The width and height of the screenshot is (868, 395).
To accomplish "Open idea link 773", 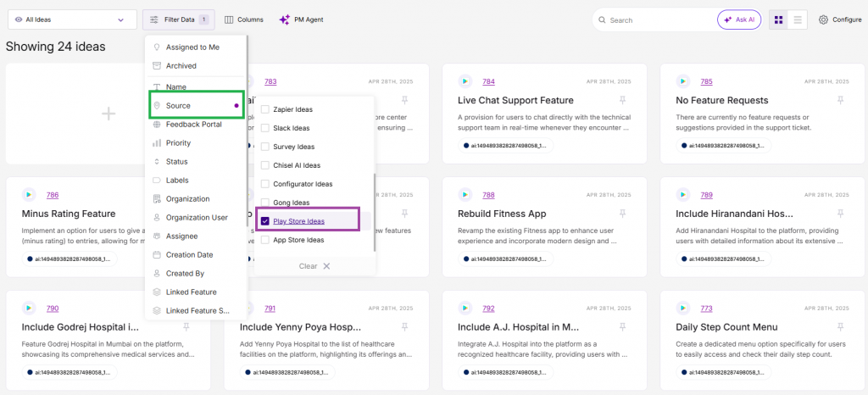I will tap(706, 309).
